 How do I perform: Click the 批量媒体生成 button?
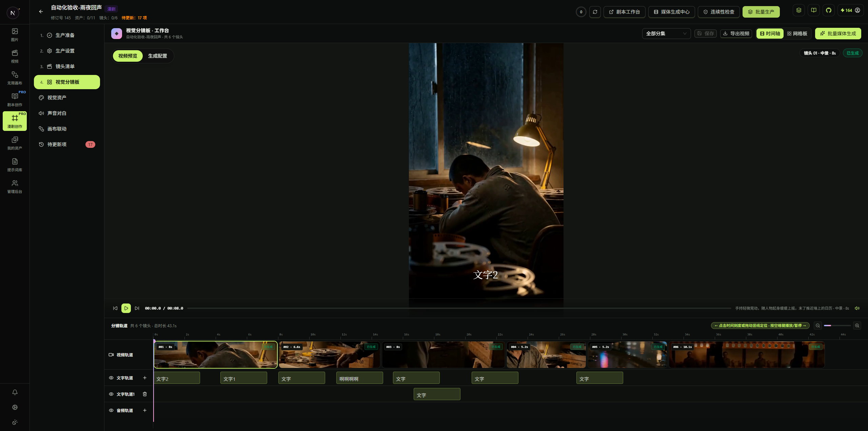coord(838,34)
